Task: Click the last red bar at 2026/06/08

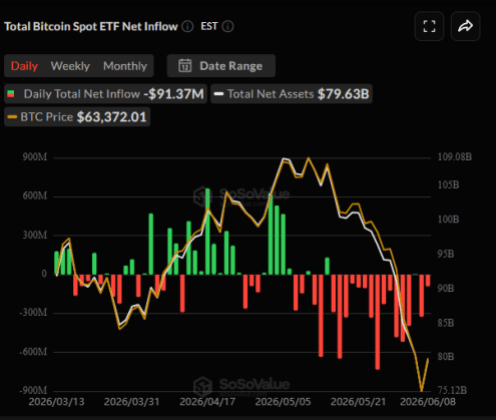Action: click(x=428, y=280)
